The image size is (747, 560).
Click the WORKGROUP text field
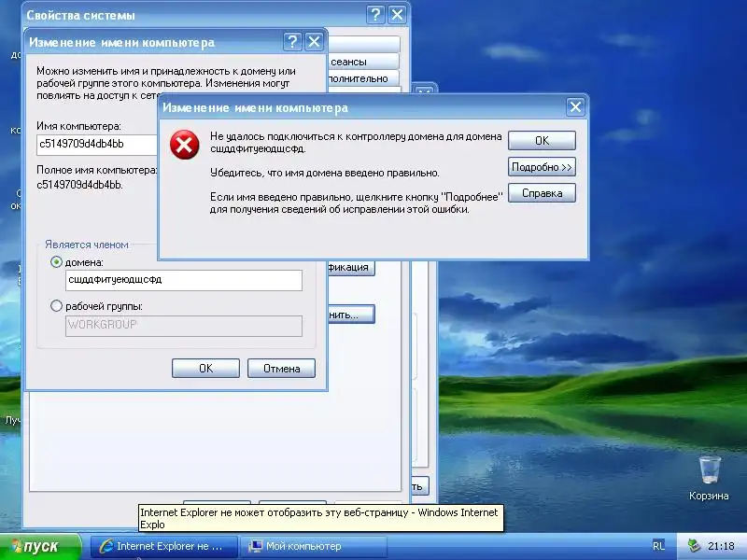click(x=183, y=325)
